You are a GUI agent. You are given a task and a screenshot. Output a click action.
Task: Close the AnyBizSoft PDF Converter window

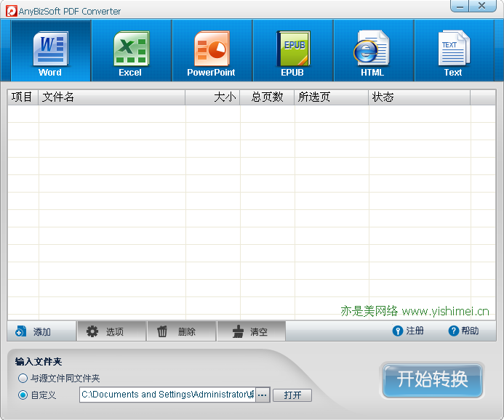[x=482, y=6]
